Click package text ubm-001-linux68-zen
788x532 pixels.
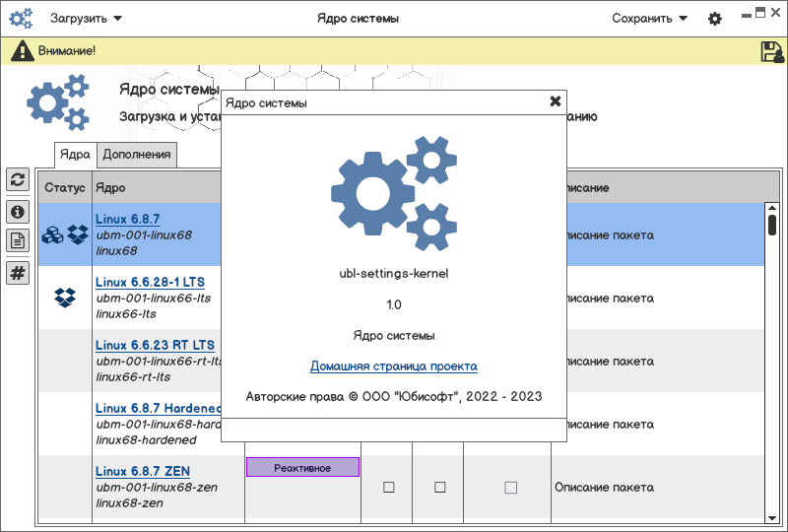coord(157,488)
